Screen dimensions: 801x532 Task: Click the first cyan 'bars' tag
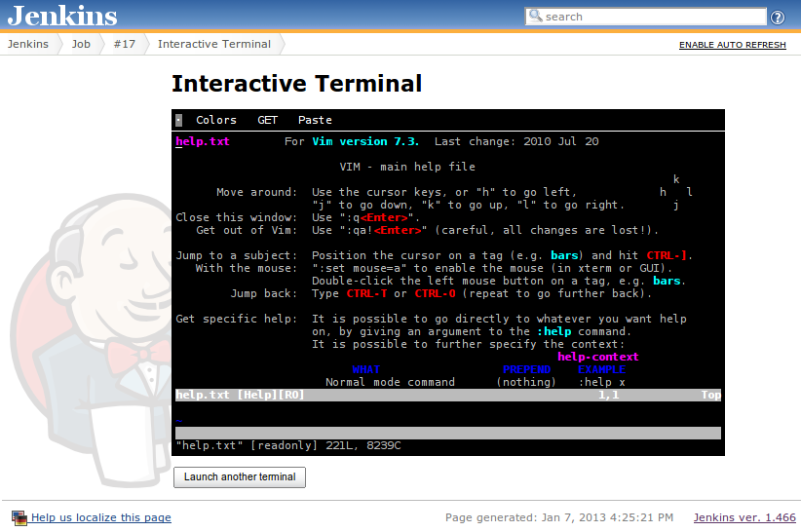coord(564,255)
